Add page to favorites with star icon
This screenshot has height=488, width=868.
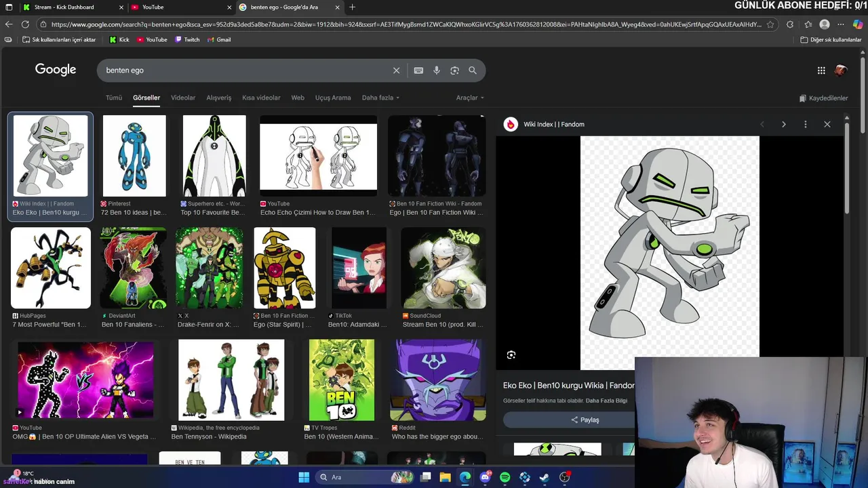770,24
